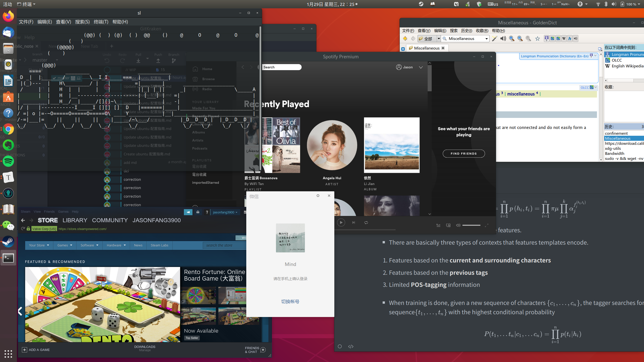
Task: Toggle Longman dictionary button in GoldenDict toolbar
Action: (x=547, y=38)
